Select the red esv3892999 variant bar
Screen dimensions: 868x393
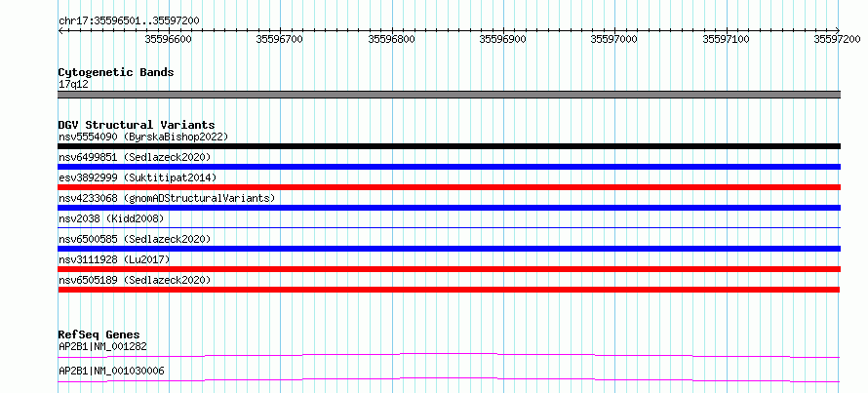pos(449,187)
